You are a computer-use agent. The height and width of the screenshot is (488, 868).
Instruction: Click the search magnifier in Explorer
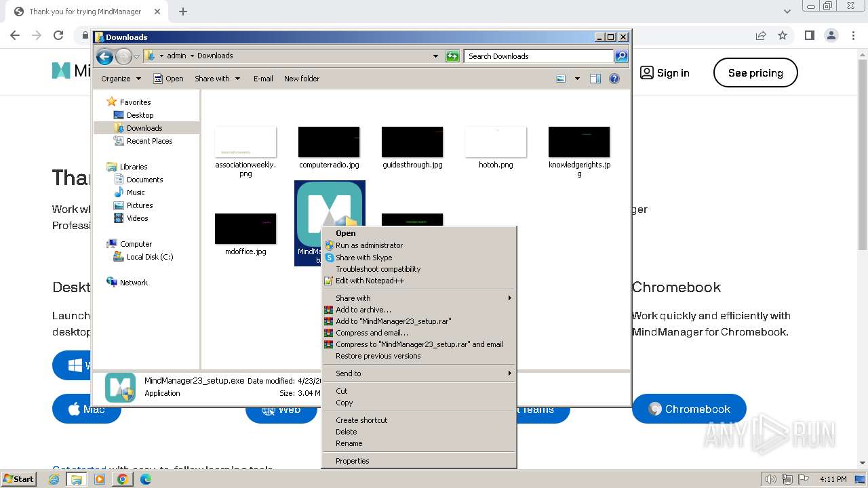point(620,56)
